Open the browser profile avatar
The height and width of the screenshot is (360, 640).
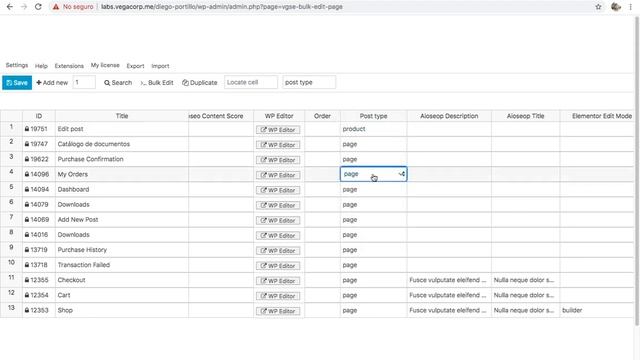coord(616,7)
